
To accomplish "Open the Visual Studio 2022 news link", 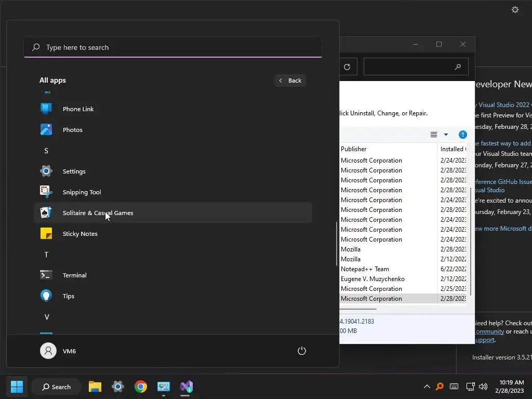I will click(503, 105).
